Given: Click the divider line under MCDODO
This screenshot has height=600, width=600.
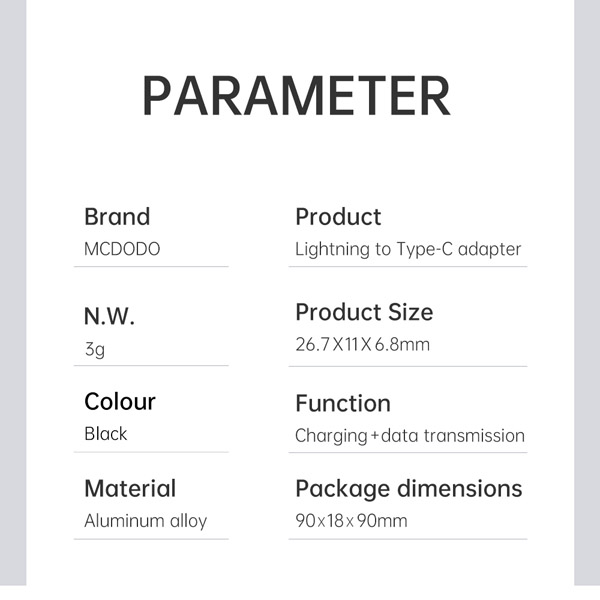Looking at the screenshot, I should pyautogui.click(x=152, y=267).
